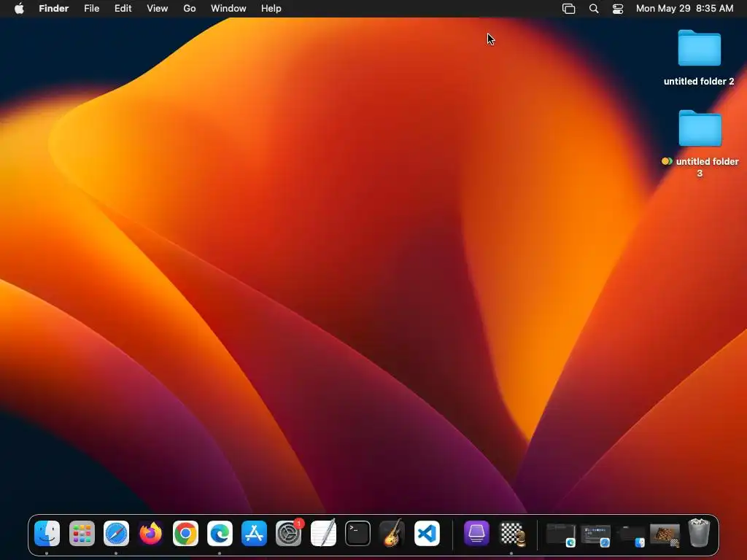Open the Window menu

pyautogui.click(x=228, y=9)
